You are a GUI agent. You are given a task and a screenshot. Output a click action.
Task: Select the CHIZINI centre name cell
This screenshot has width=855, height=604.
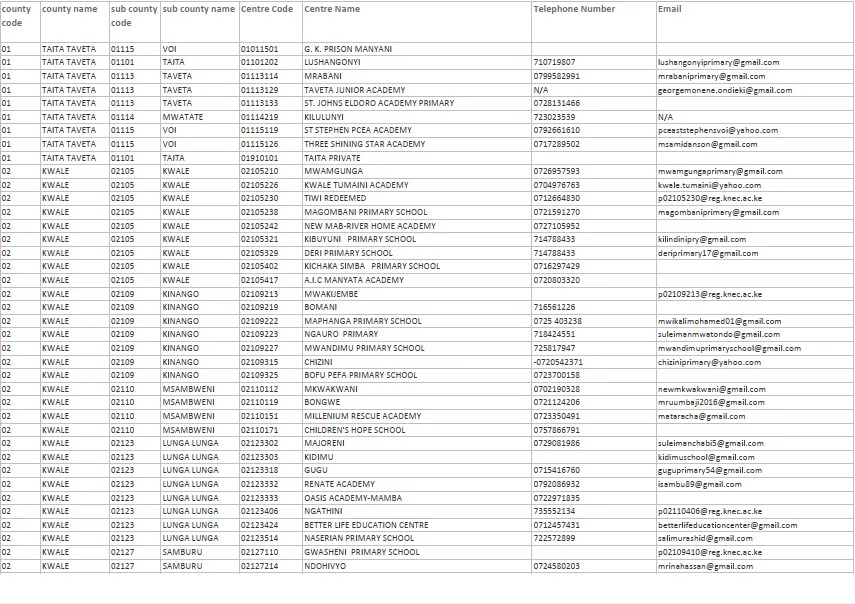click(x=318, y=362)
